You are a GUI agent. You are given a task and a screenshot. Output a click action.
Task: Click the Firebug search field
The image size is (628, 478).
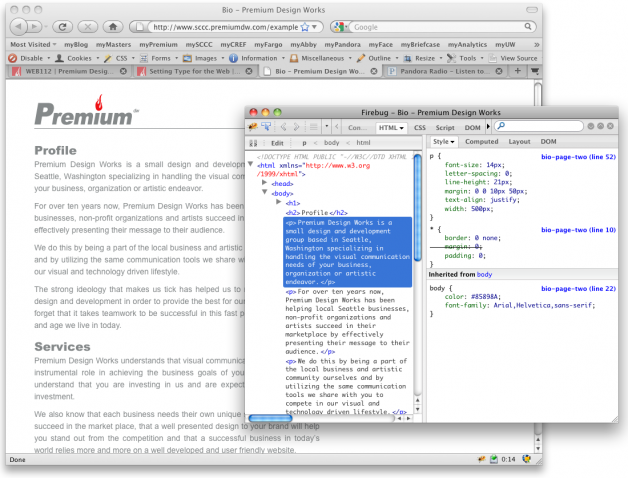(539, 126)
